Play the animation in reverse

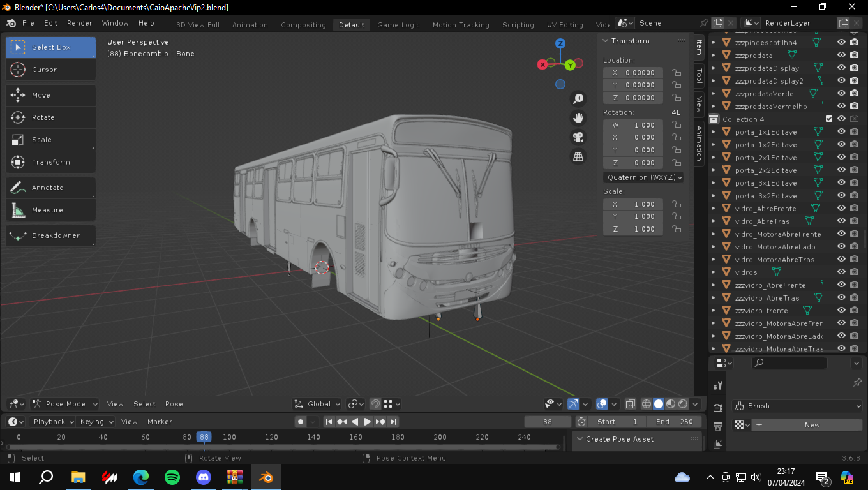(355, 422)
